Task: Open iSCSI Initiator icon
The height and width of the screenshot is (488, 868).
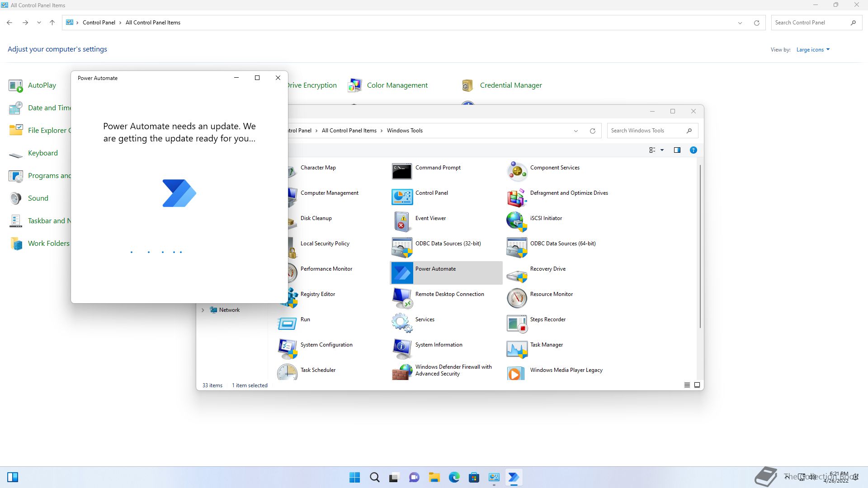Action: [517, 222]
